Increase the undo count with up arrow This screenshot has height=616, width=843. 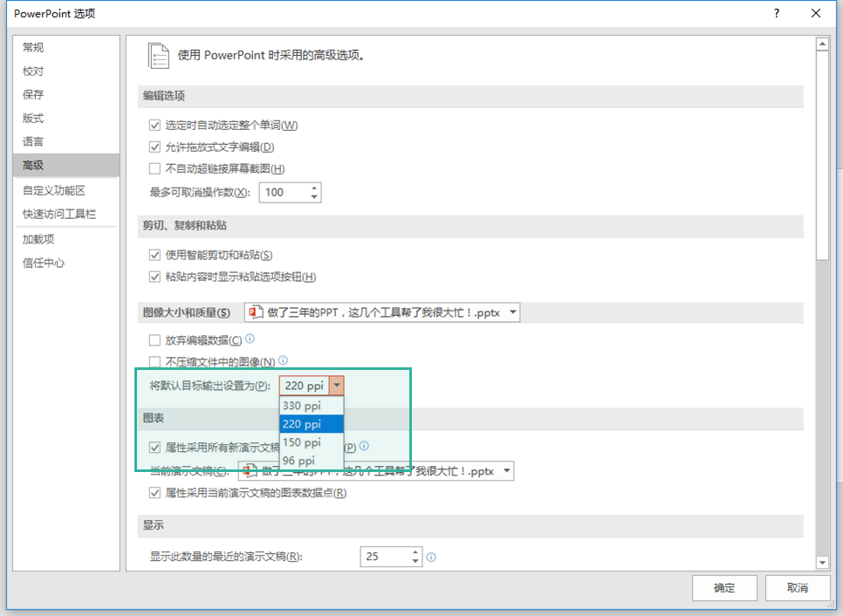314,188
